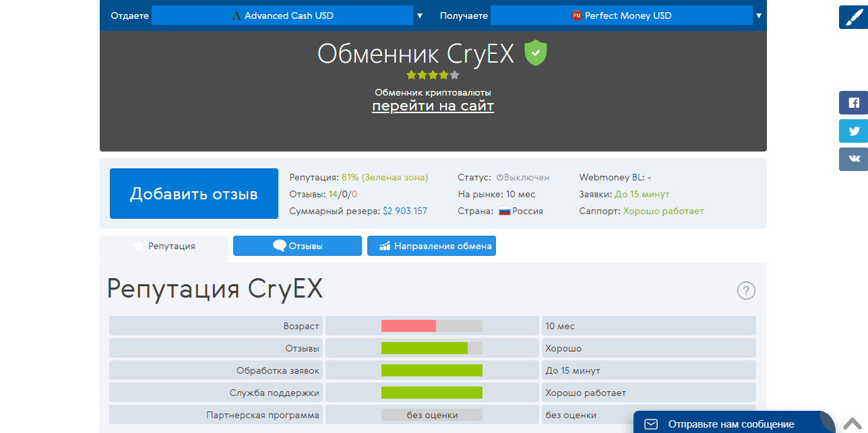Screen dimensions: 868x433
Task: Click arrow next to Perfect Money USD
Action: pos(759,15)
